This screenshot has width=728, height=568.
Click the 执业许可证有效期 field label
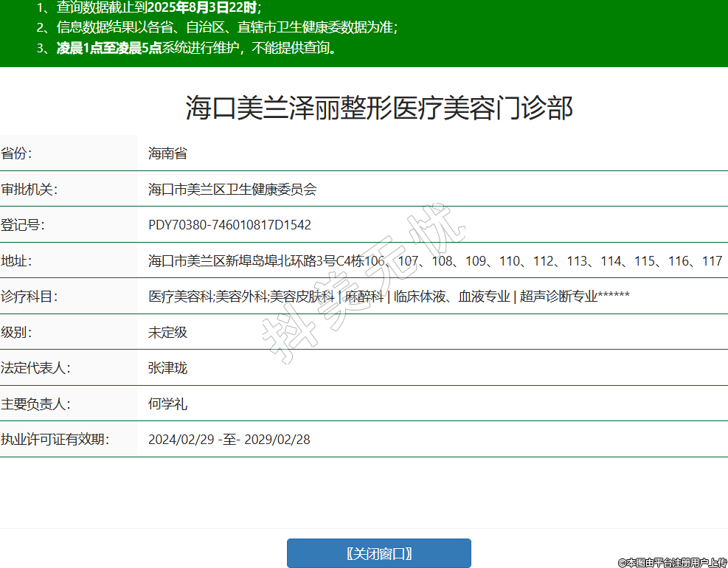coord(55,440)
